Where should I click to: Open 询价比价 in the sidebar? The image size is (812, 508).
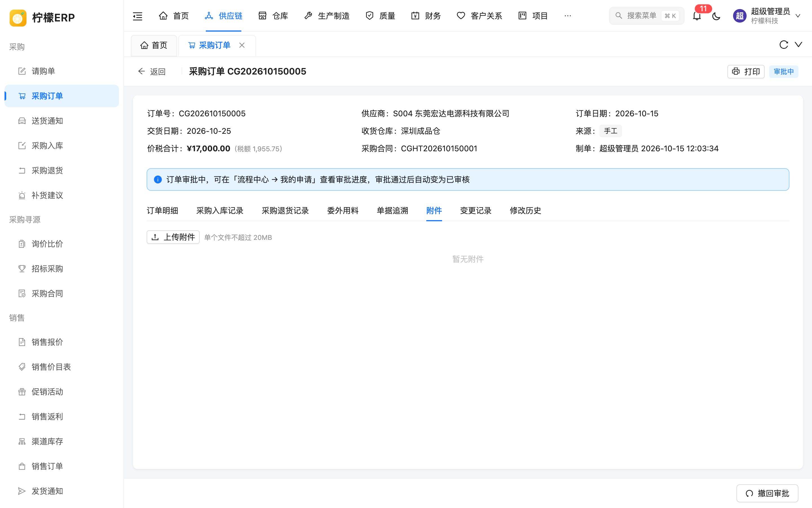pos(62,244)
